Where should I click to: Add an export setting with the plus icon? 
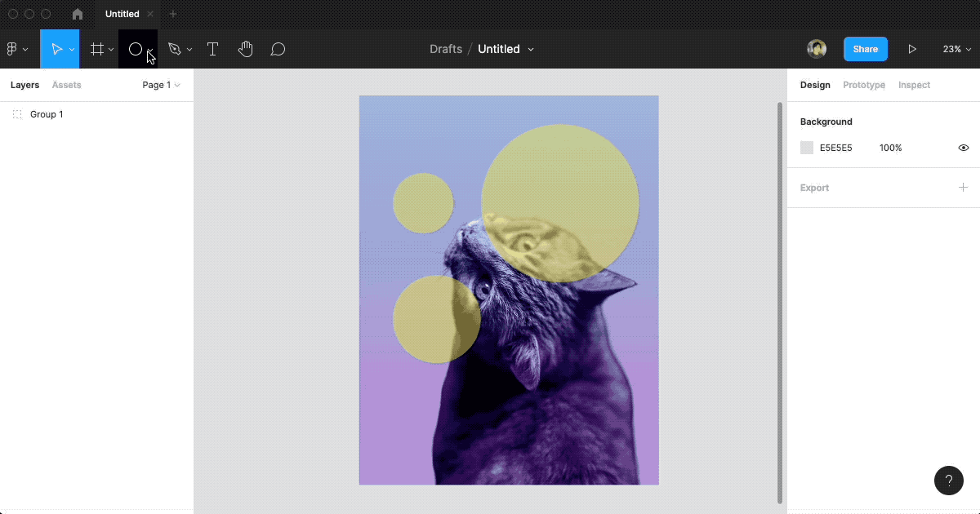pyautogui.click(x=963, y=188)
